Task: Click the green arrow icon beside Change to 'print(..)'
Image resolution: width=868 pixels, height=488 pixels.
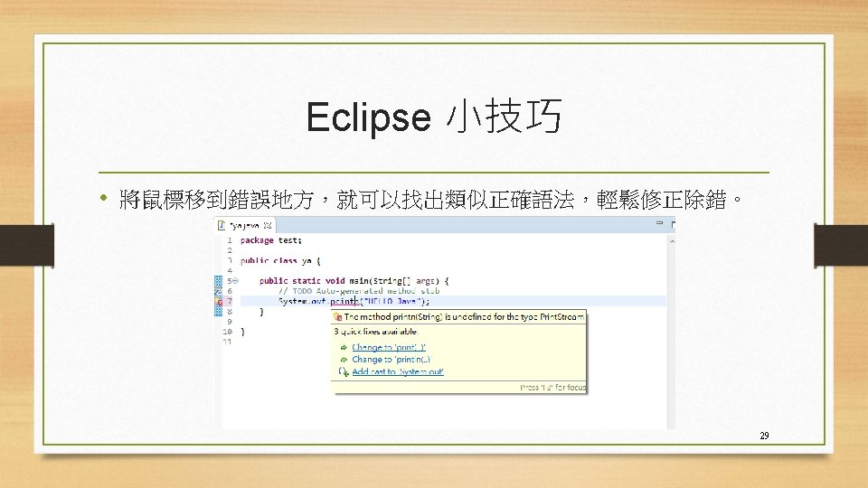Action: pyautogui.click(x=344, y=347)
